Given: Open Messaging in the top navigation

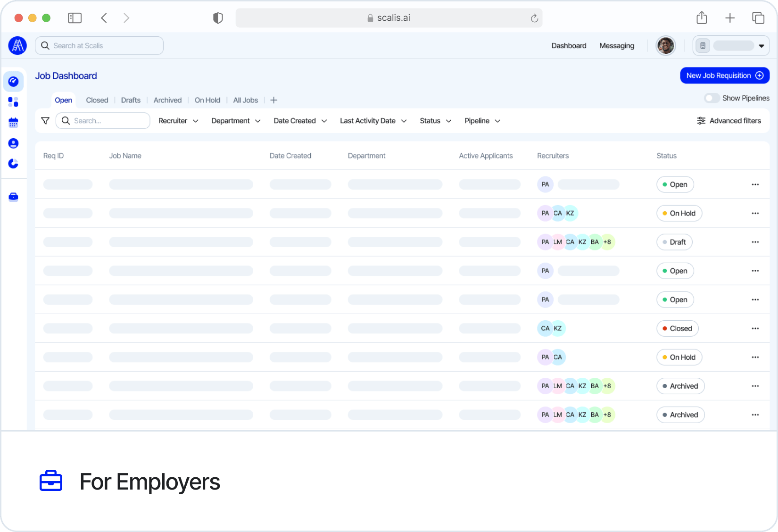Looking at the screenshot, I should click(x=617, y=45).
